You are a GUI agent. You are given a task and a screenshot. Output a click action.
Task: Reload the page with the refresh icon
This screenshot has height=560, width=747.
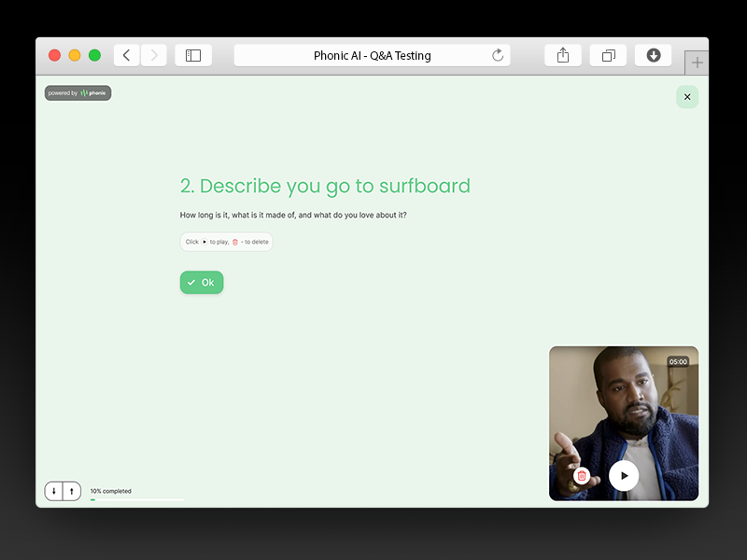click(x=498, y=55)
